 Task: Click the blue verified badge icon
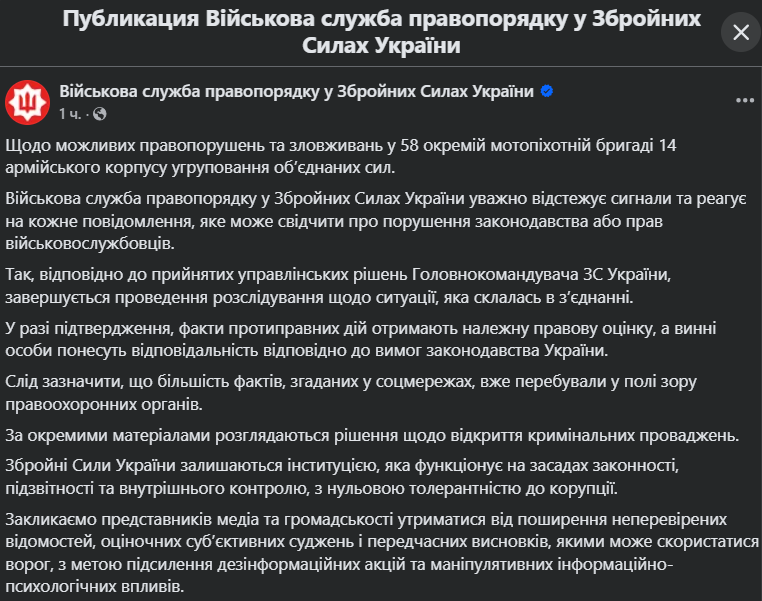tap(547, 92)
